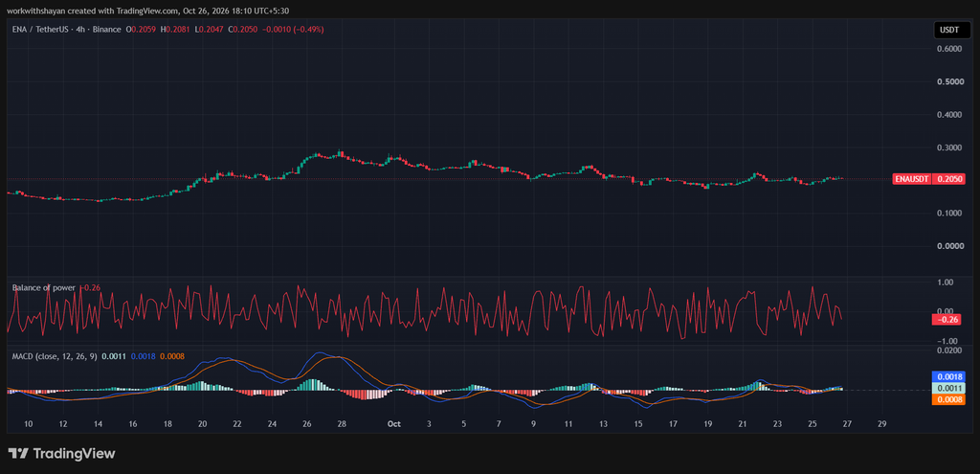Image resolution: width=980 pixels, height=474 pixels.
Task: Click the 0.5000 price axis label
Action: (949, 82)
